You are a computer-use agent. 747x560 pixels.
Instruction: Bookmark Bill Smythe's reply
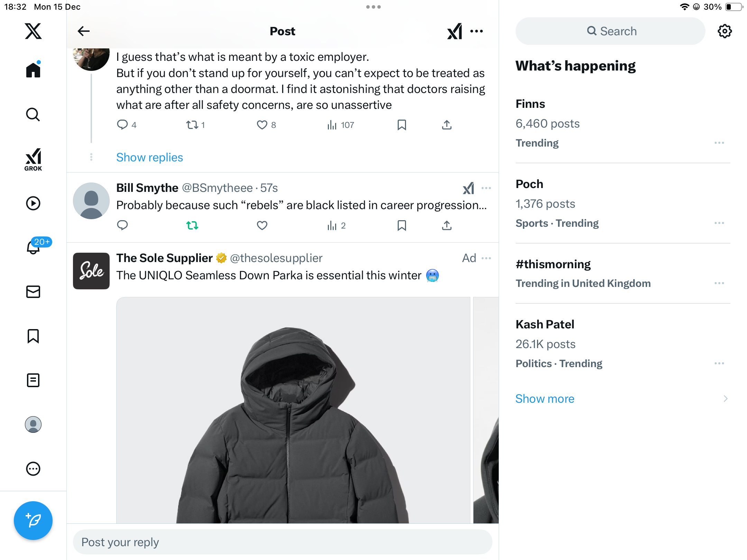(402, 225)
